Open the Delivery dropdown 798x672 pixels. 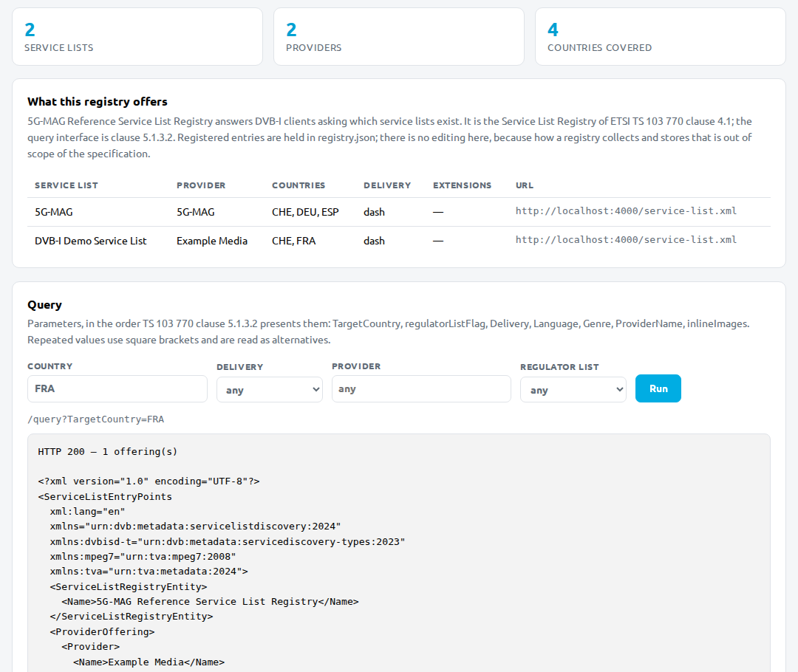point(270,390)
